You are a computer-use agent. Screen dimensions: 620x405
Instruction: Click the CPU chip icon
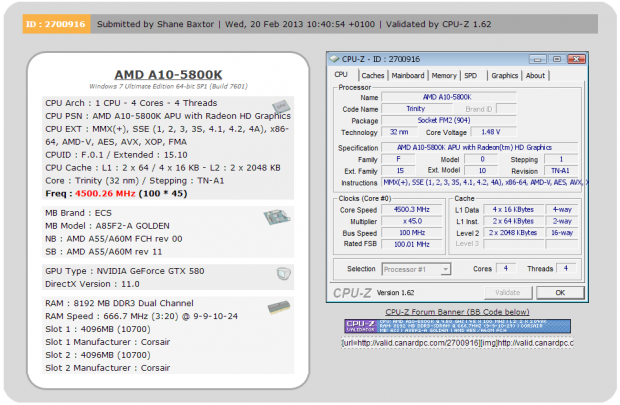pyautogui.click(x=281, y=106)
